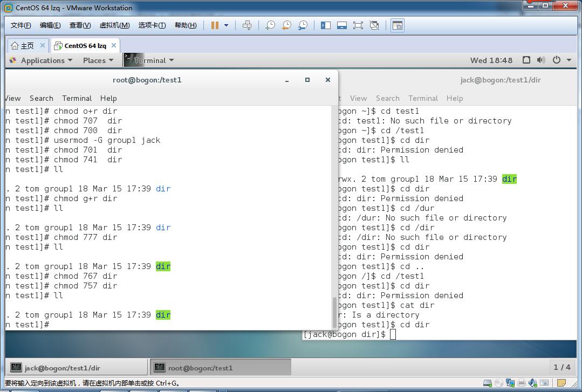This screenshot has width=582, height=392.
Task: Open the View menu in root terminal window
Action: click(x=12, y=98)
